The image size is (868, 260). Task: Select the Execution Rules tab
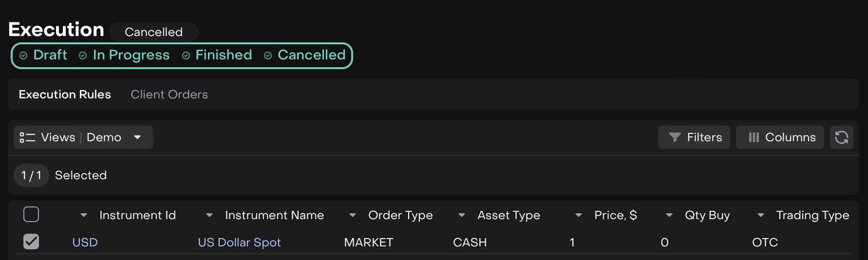coord(65,94)
